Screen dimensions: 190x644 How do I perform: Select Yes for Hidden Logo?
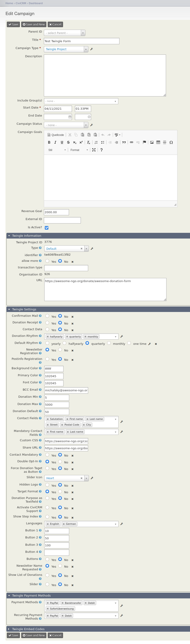point(47,485)
